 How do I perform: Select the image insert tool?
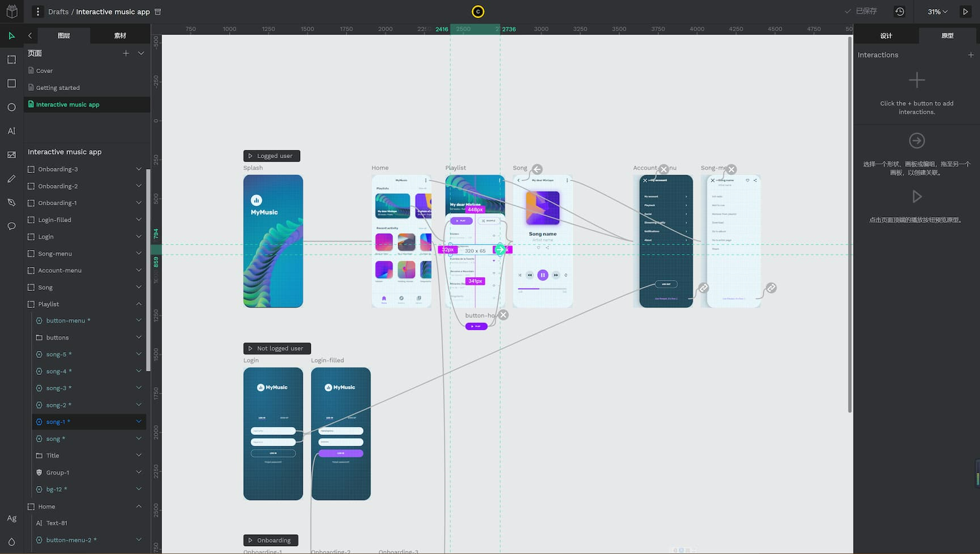[11, 155]
